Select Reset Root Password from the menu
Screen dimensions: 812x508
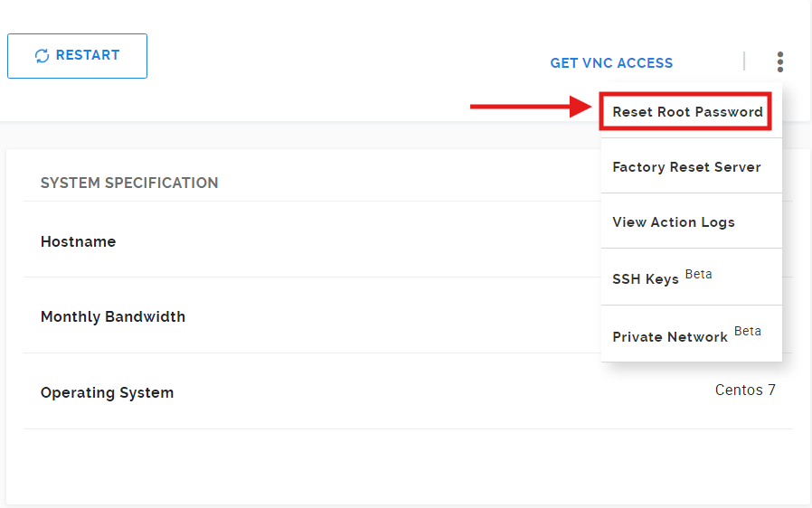pos(687,112)
